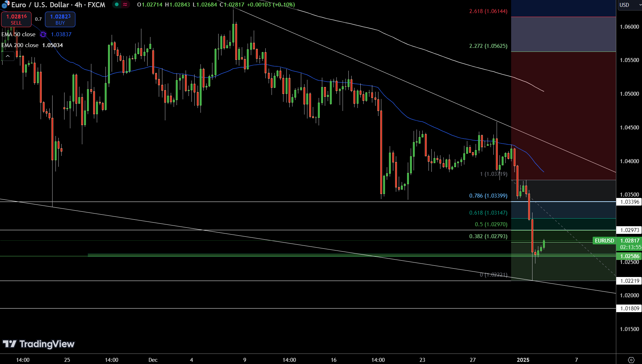Select the Fib 0.618 (1.03147) label
642x364 pixels.
488,213
